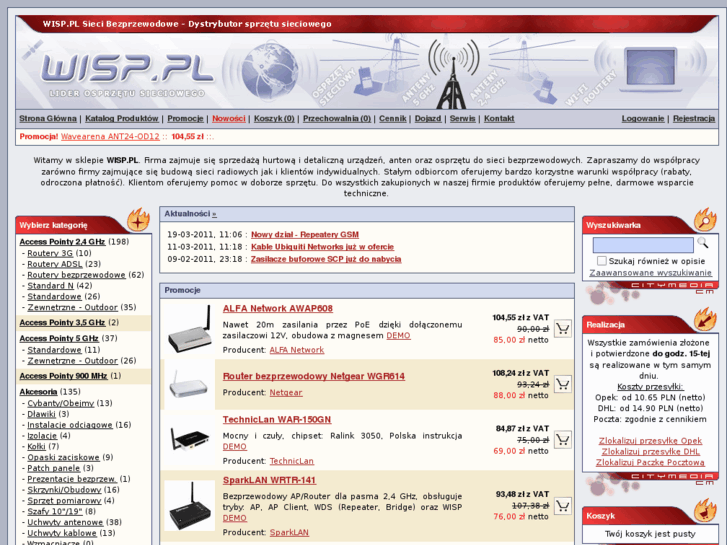Click the search magnifier icon

point(703,243)
